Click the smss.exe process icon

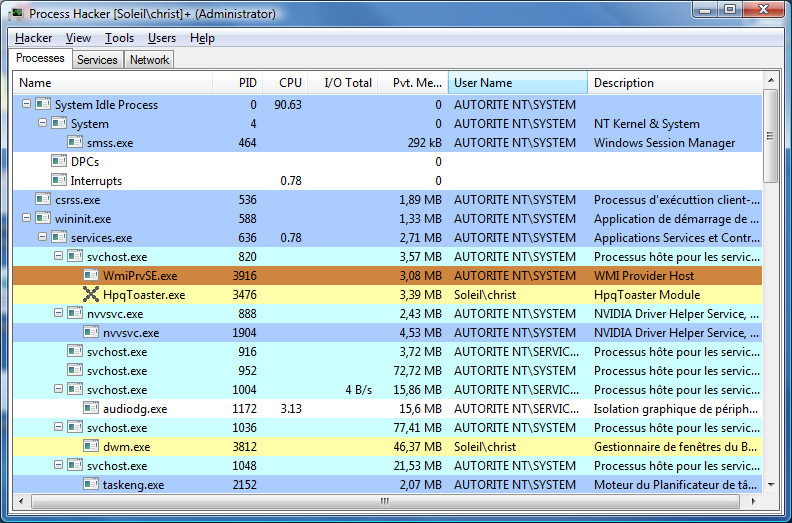point(75,143)
